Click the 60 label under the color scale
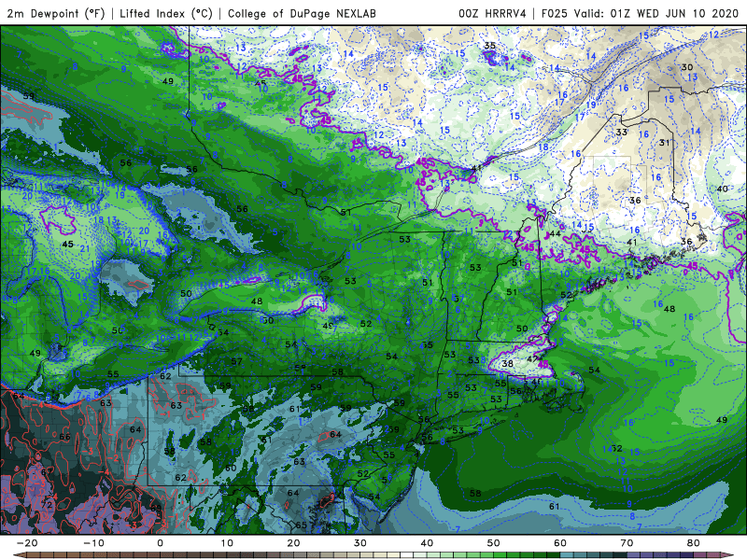Screen dimensions: 747x560 [560, 543]
